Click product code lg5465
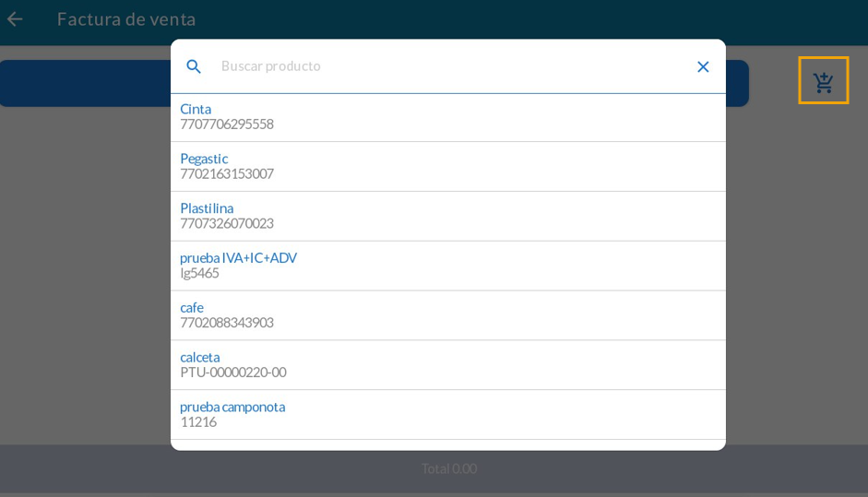The width and height of the screenshot is (868, 497). pos(199,274)
